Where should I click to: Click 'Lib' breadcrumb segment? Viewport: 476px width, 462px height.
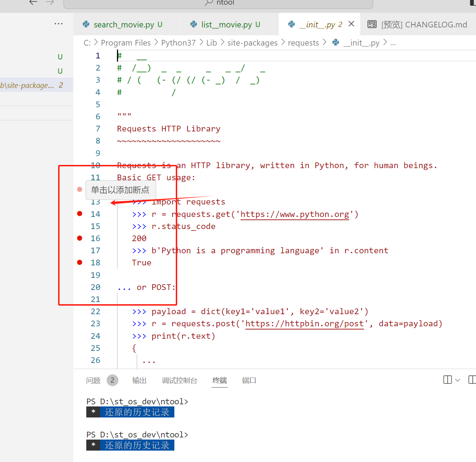211,43
